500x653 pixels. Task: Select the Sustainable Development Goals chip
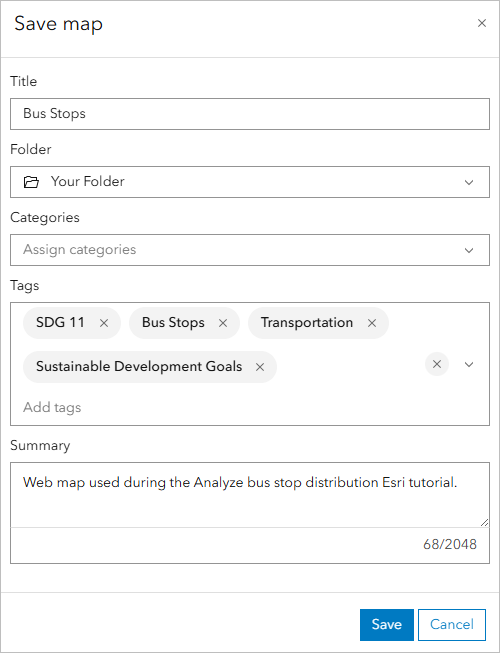pyautogui.click(x=139, y=367)
